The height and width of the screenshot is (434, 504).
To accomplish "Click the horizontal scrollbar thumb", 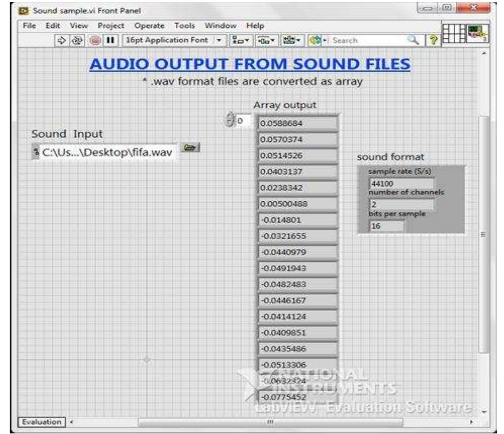I will pyautogui.click(x=270, y=422).
